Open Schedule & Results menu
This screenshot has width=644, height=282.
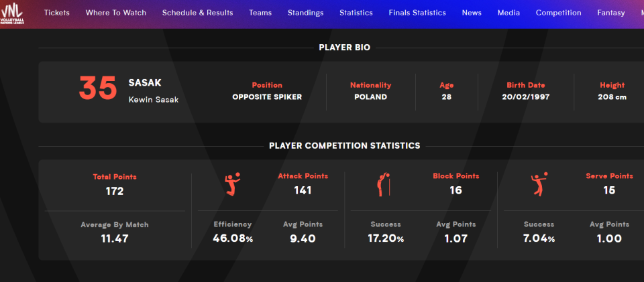tap(198, 13)
